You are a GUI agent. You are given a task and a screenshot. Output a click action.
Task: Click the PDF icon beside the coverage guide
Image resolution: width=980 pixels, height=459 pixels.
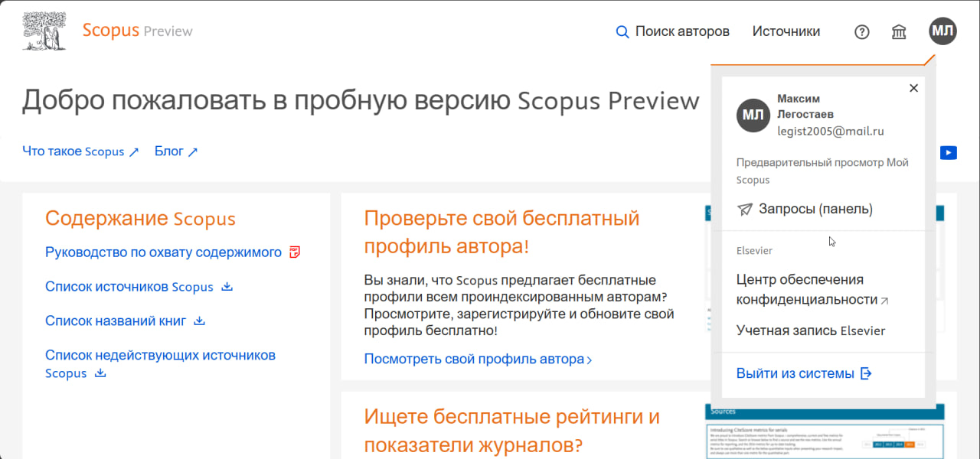pos(296,252)
